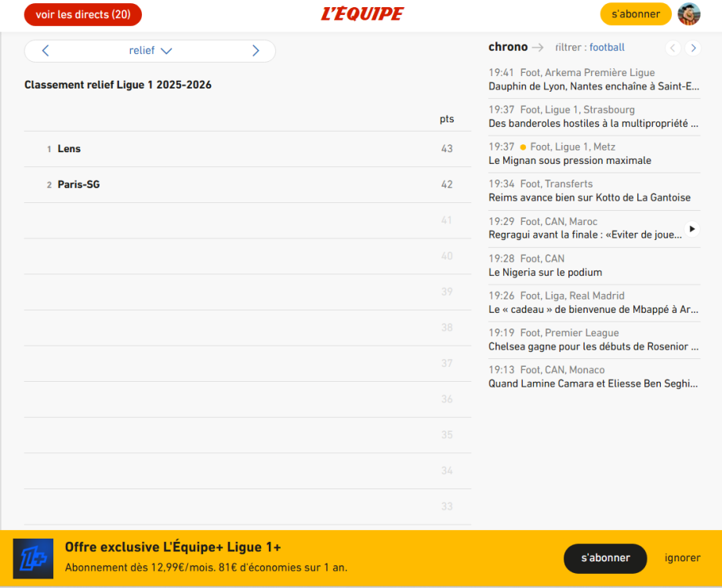Dismiss the offer with ignorer

click(x=682, y=558)
